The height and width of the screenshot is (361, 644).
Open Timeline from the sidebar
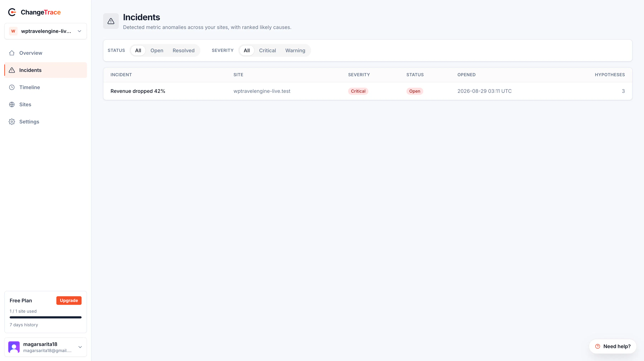(x=45, y=87)
